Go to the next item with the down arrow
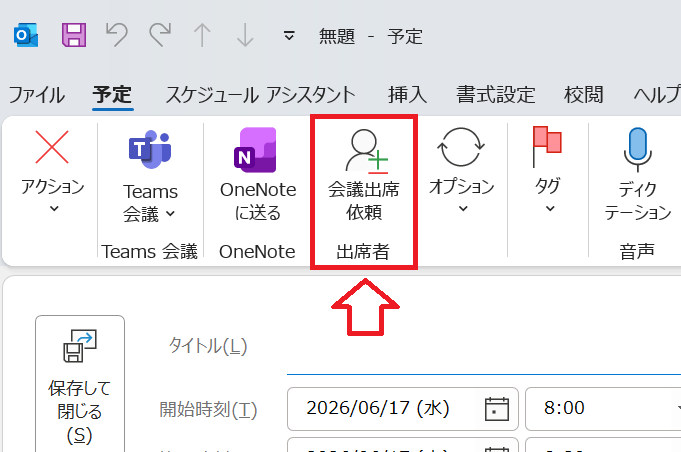Image resolution: width=681 pixels, height=452 pixels. pyautogui.click(x=245, y=35)
